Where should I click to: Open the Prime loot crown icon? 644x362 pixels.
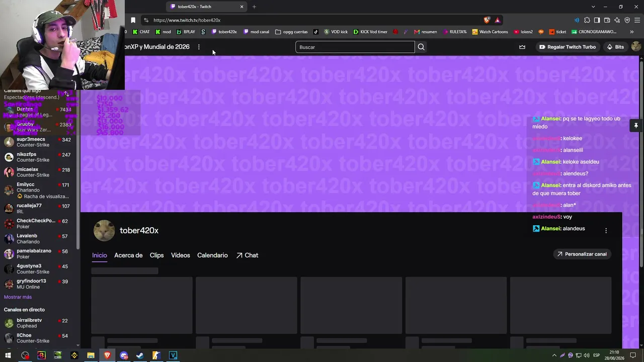tap(522, 47)
